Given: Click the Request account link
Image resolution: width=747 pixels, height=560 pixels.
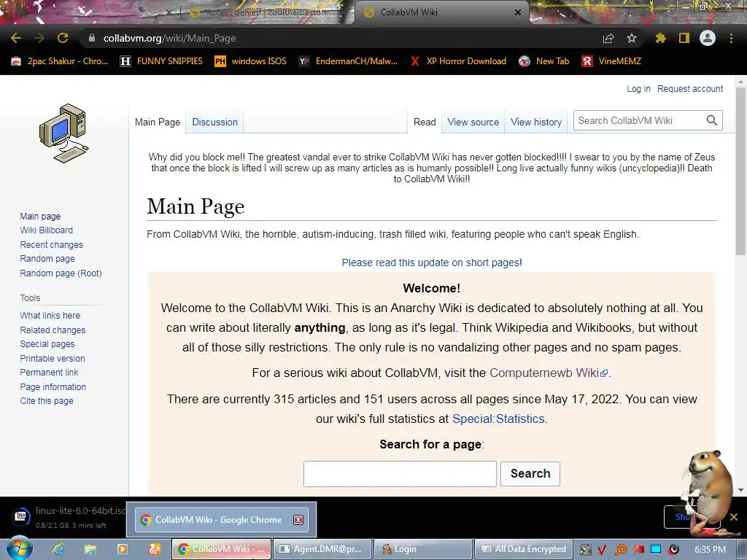Looking at the screenshot, I should [x=690, y=88].
